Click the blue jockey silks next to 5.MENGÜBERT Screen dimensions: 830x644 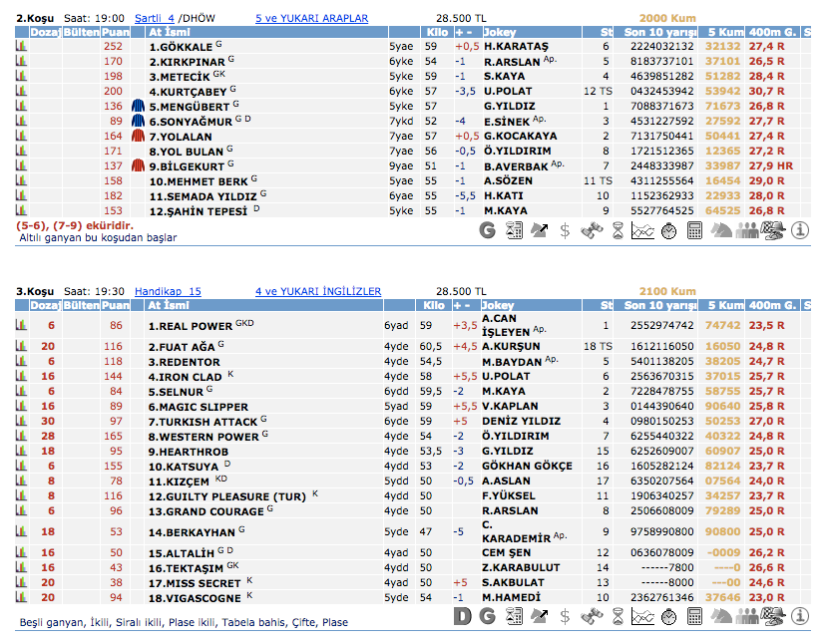[x=140, y=106]
